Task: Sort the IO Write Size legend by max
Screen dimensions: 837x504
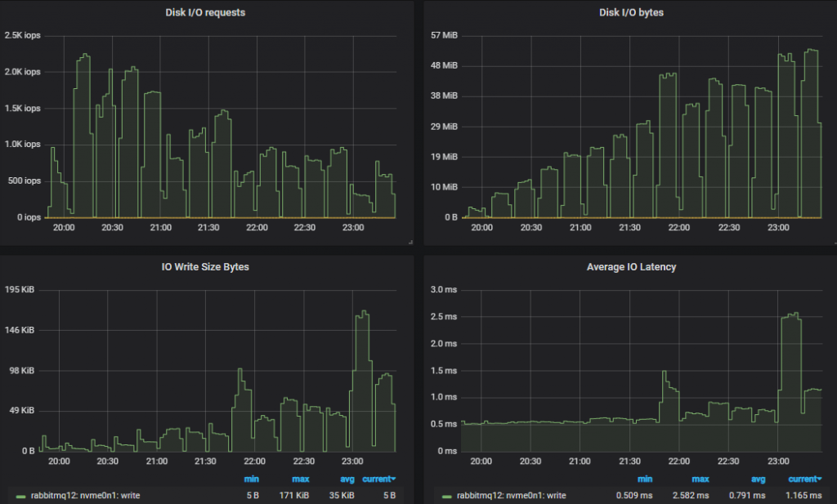Action: [x=299, y=479]
